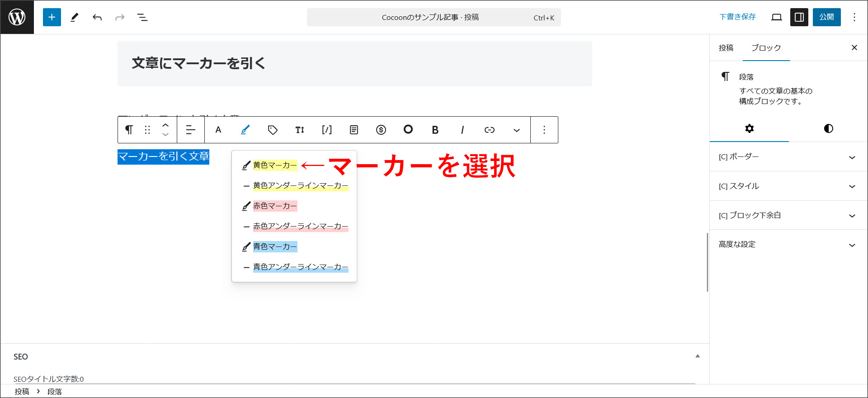The height and width of the screenshot is (398, 868).
Task: Collapse the SEO meta box arrow
Action: [x=698, y=356]
